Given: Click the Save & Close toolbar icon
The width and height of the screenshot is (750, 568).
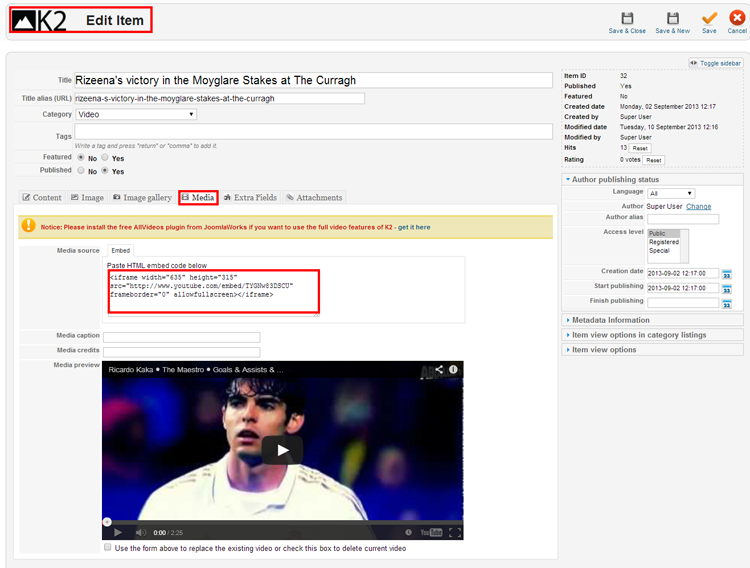Looking at the screenshot, I should point(627,19).
